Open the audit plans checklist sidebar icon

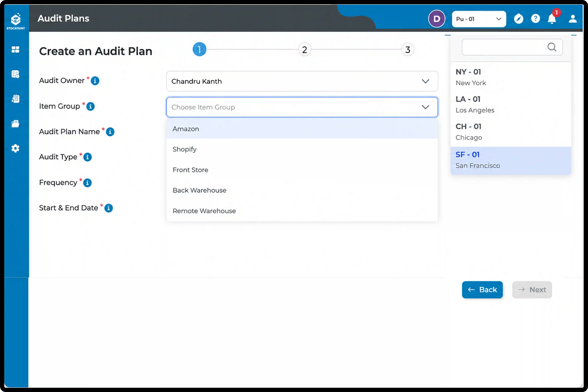(15, 74)
